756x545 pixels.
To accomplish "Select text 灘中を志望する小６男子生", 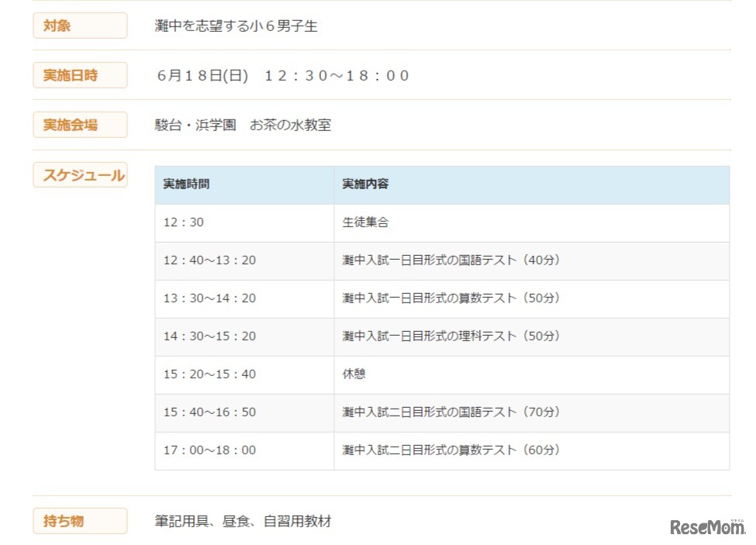I will (x=236, y=26).
